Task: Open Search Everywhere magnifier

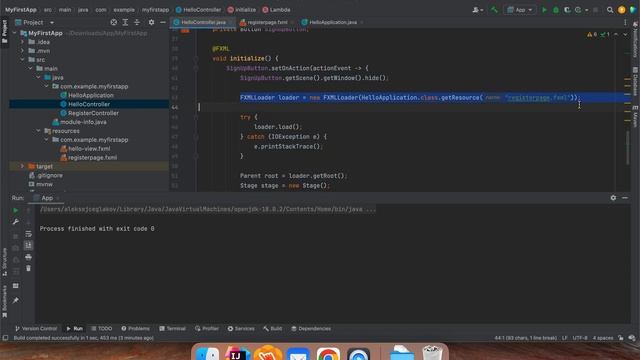Action: click(610, 10)
